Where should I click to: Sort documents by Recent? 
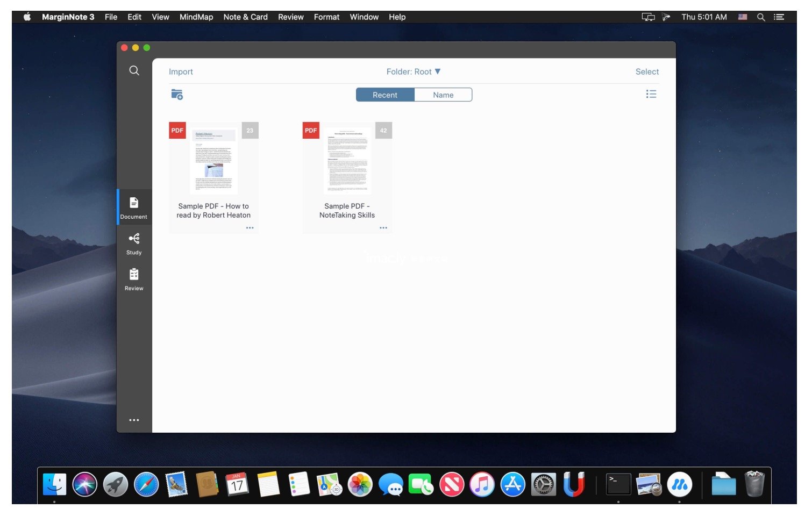click(x=385, y=95)
